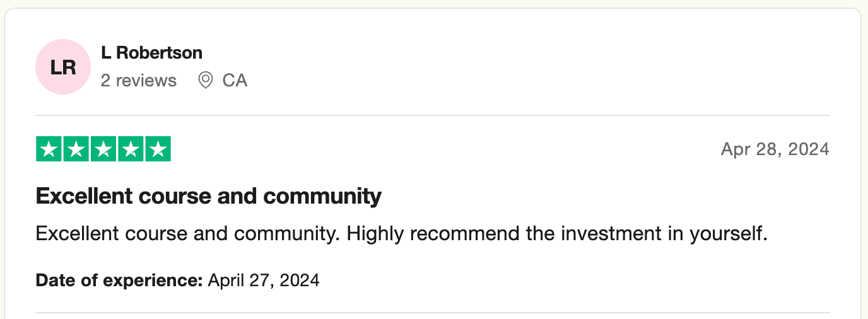Click the "2 reviews" count

point(138,81)
